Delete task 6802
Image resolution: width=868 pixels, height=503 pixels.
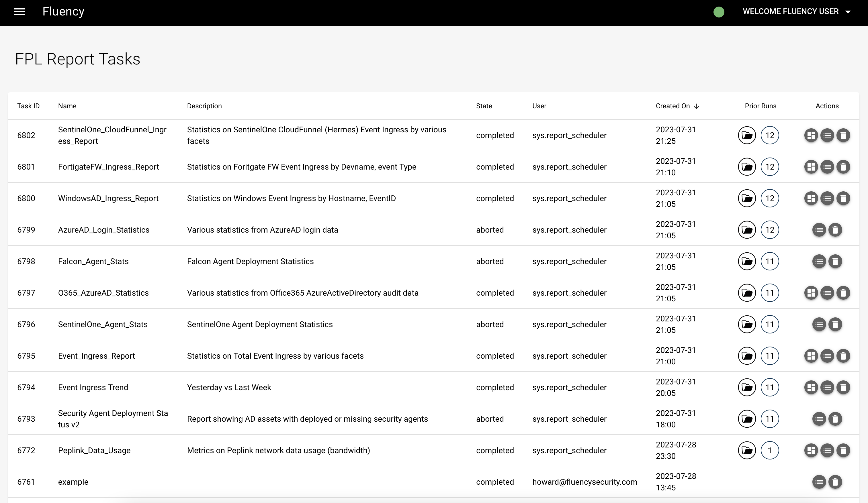click(843, 135)
